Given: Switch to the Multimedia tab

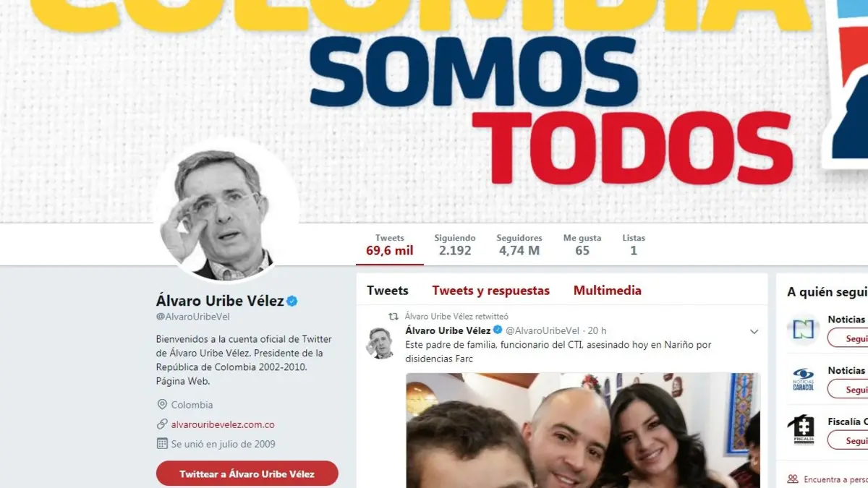Looking at the screenshot, I should (608, 291).
